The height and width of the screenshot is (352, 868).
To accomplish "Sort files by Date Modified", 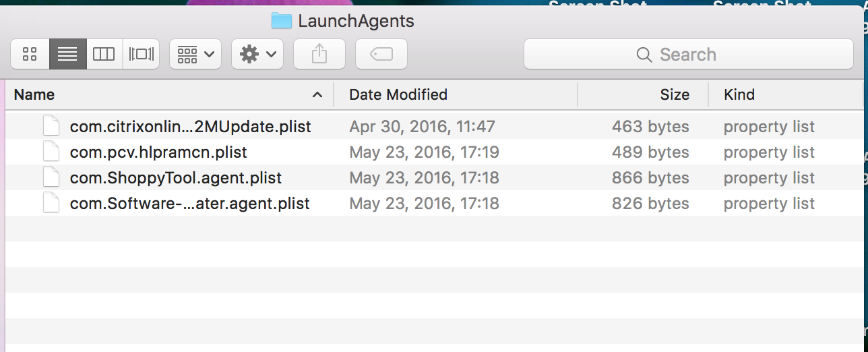I will tap(398, 95).
